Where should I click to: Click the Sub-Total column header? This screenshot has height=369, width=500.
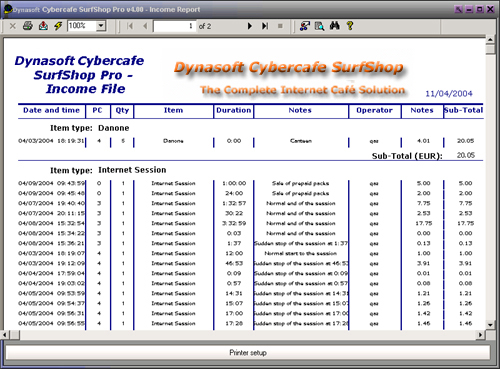pos(463,110)
